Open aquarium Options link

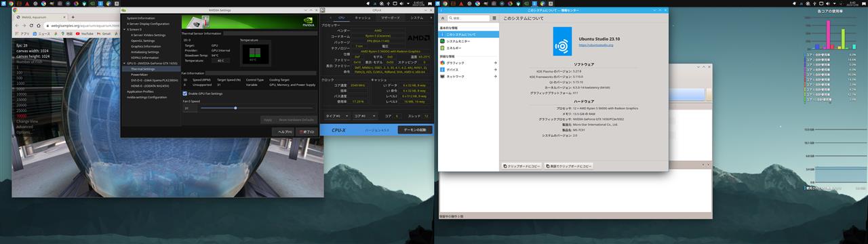click(x=24, y=131)
